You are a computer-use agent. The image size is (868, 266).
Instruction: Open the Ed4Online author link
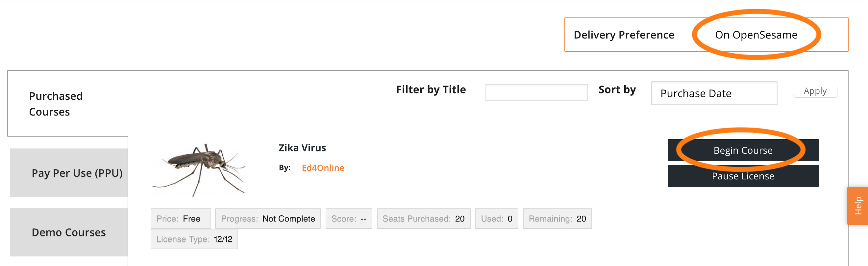tap(323, 168)
